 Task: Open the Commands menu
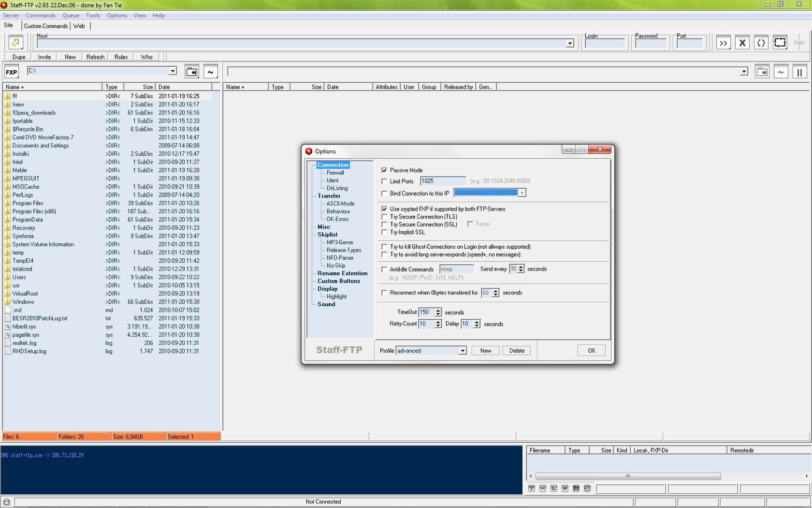(x=41, y=15)
